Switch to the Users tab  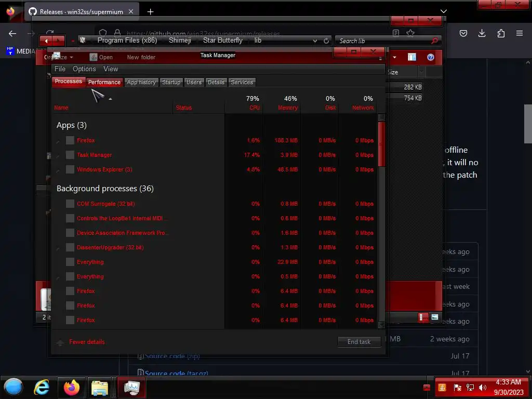pyautogui.click(x=194, y=82)
